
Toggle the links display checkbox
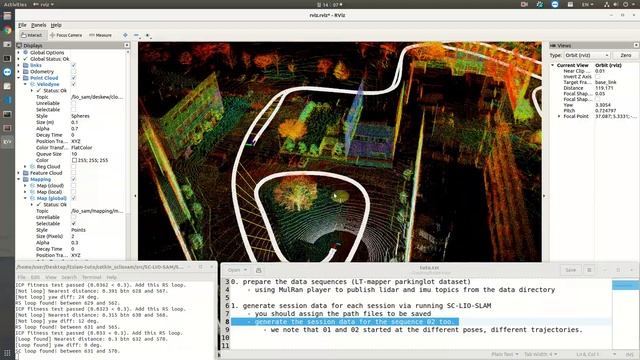click(73, 65)
